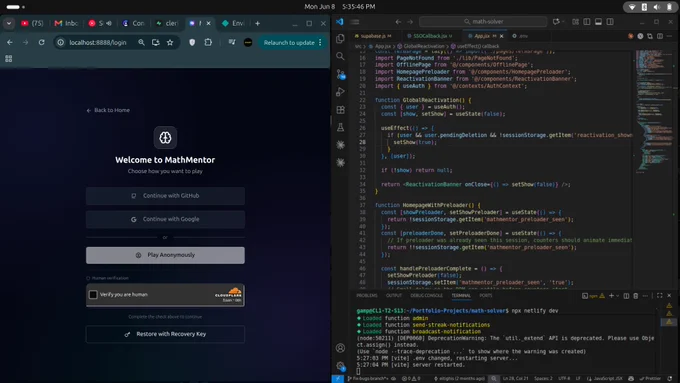Change language mode JavaScript JSX

(x=608, y=379)
